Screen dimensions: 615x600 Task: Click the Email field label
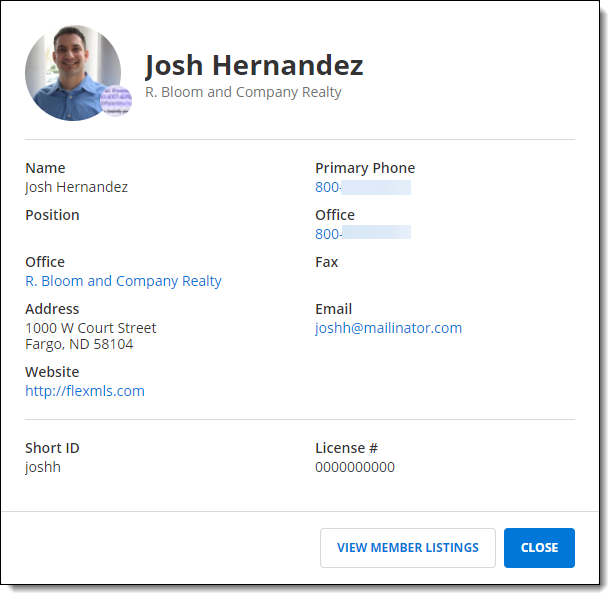(x=333, y=309)
